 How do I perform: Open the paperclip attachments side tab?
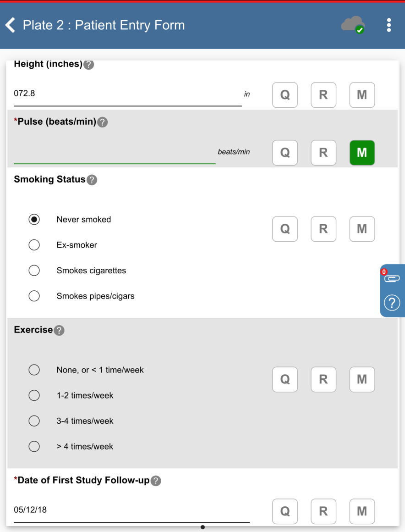pos(392,278)
